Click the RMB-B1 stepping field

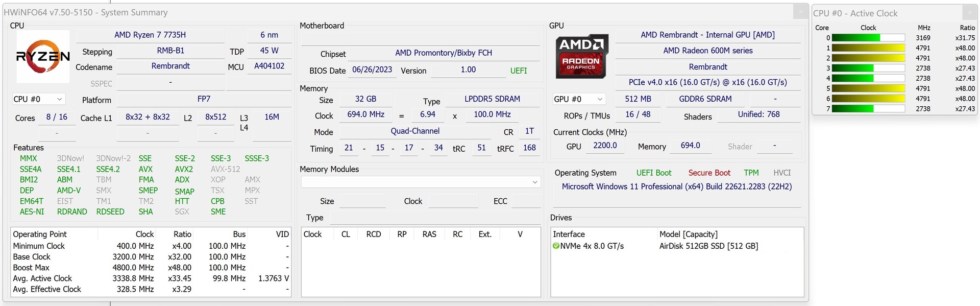tap(170, 51)
